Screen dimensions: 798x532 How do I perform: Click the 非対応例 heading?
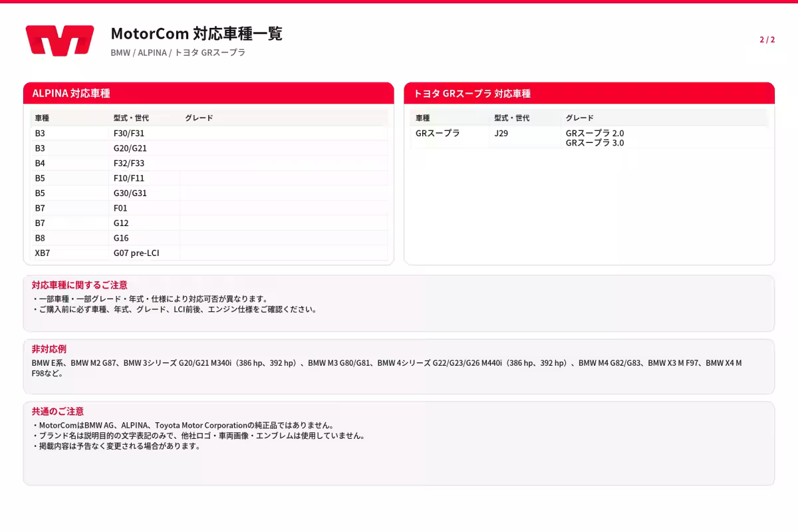49,348
